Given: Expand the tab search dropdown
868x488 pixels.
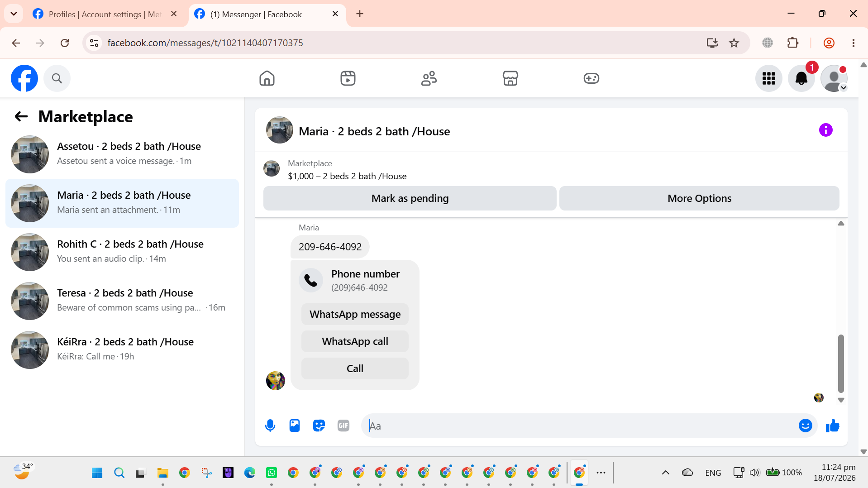Looking at the screenshot, I should pos(14,14).
